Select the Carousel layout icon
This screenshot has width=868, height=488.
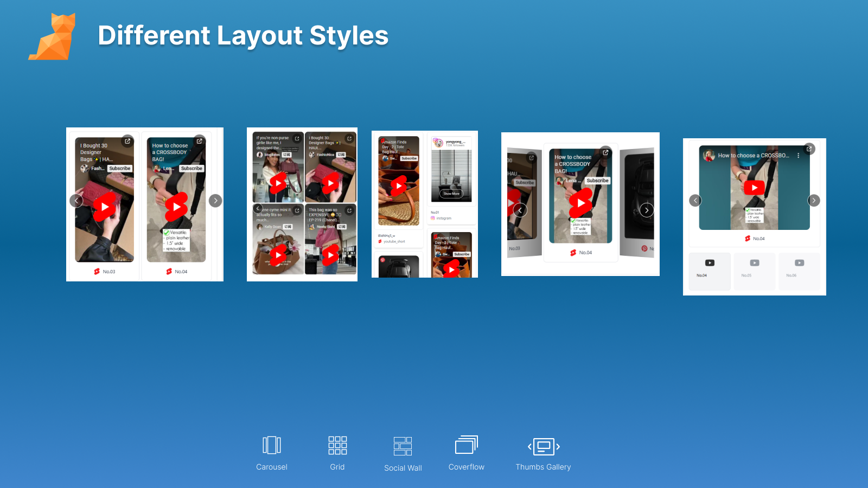pyautogui.click(x=271, y=446)
